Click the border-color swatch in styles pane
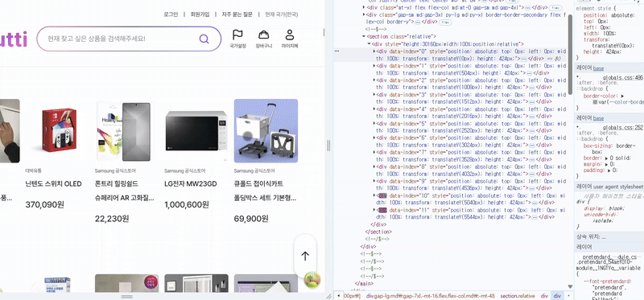Screen dimensions: 644x300 click(596, 102)
